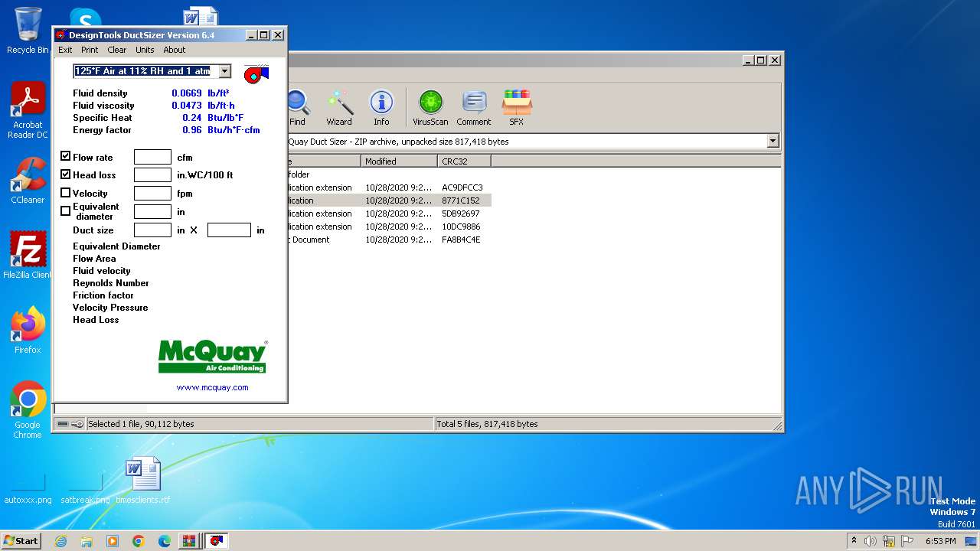Enable the Equivalent diameter checkbox

coord(66,210)
